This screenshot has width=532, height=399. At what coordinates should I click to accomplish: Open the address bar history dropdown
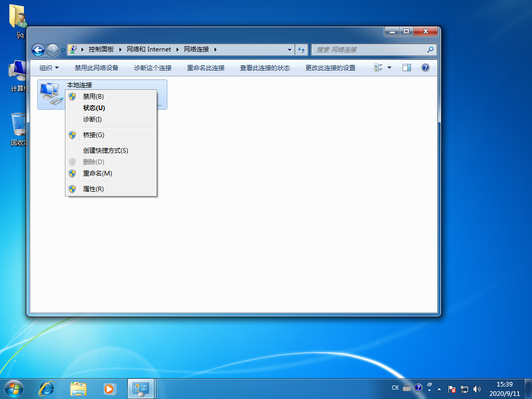pos(290,50)
